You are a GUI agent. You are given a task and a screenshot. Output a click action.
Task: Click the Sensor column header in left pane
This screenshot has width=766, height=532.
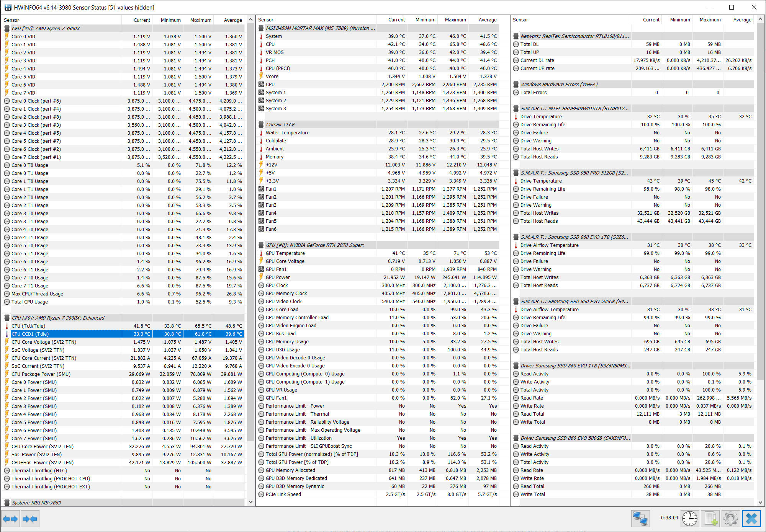pos(62,20)
